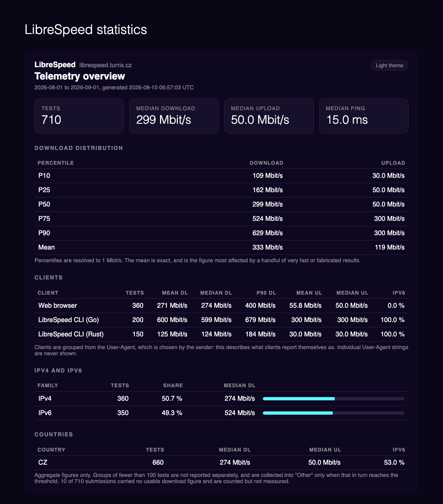Select the 109 Mbit/s download value
The width and height of the screenshot is (443, 504).
click(x=267, y=176)
